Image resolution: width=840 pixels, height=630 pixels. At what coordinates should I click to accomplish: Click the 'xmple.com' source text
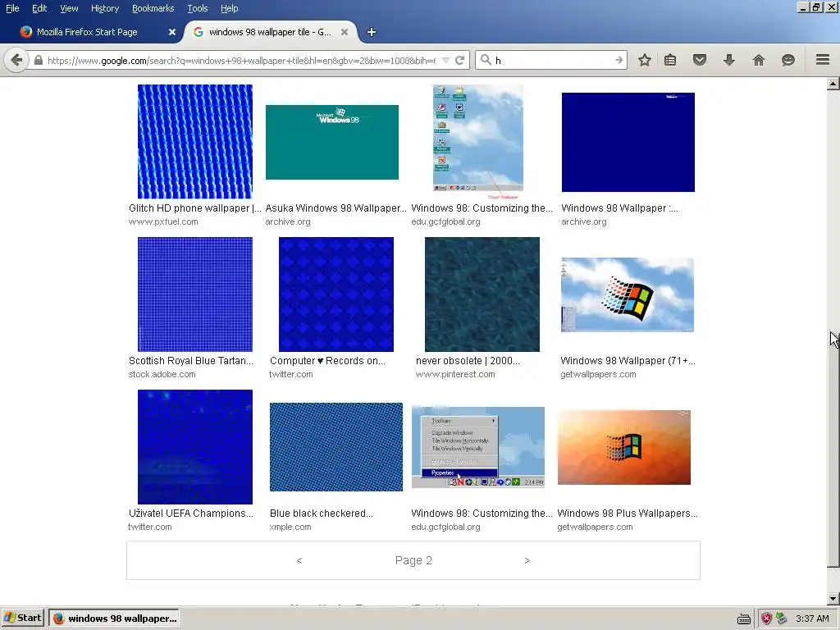coord(290,527)
